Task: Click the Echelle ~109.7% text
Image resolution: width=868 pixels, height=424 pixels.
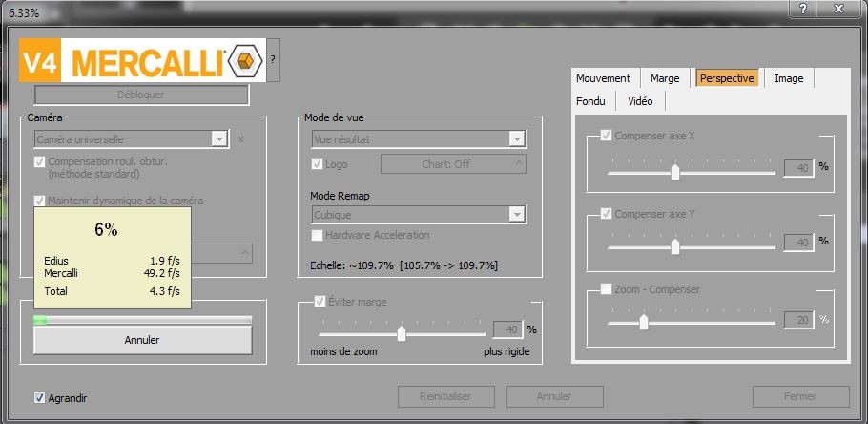Action: pos(404,266)
